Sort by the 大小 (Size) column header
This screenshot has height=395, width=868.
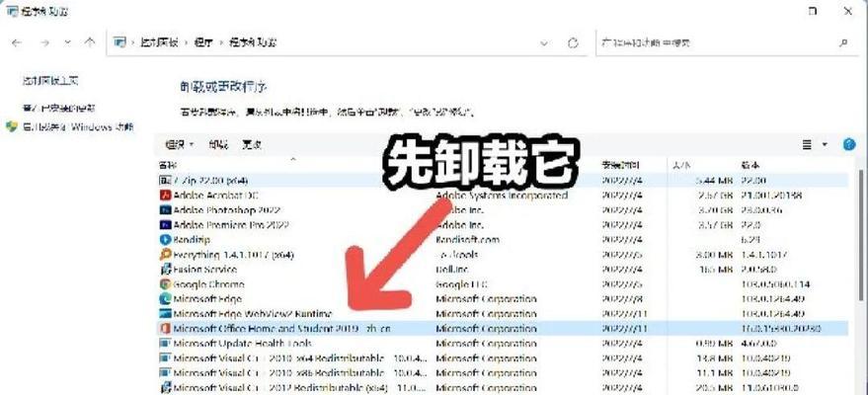(x=680, y=165)
